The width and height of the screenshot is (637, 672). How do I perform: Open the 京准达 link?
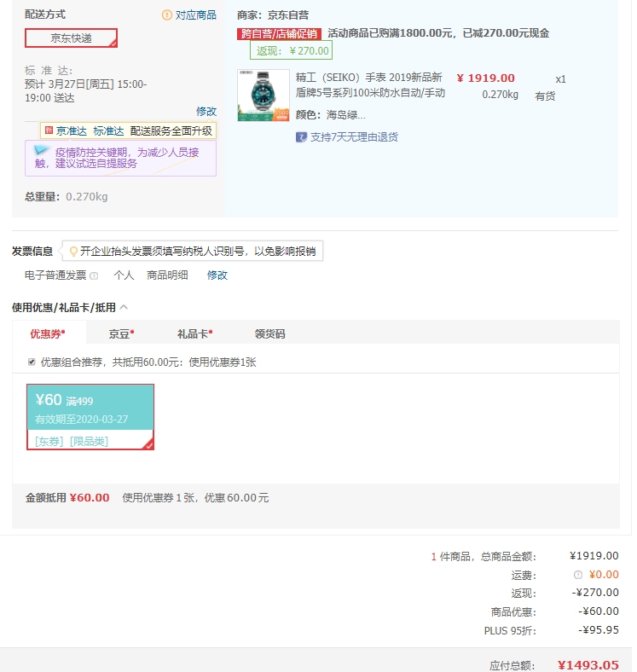tap(71, 131)
